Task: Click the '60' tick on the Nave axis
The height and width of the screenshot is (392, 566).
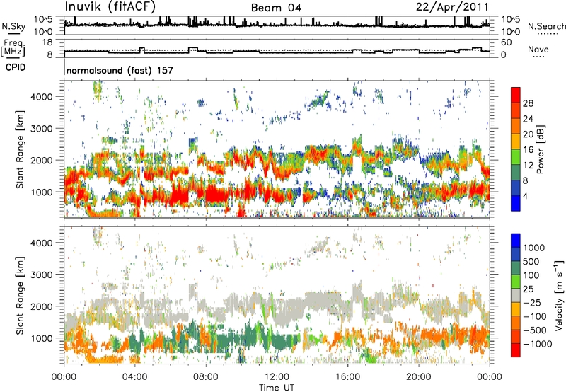Action: click(507, 42)
